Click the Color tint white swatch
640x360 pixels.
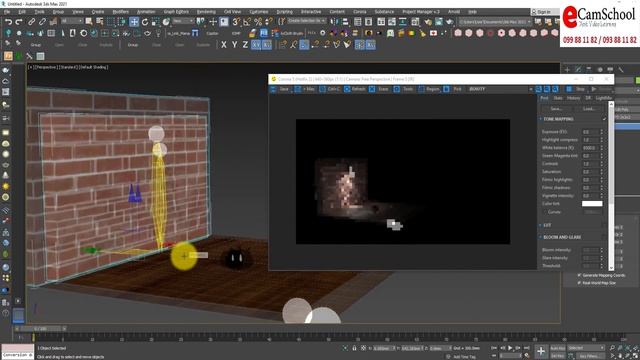592,204
